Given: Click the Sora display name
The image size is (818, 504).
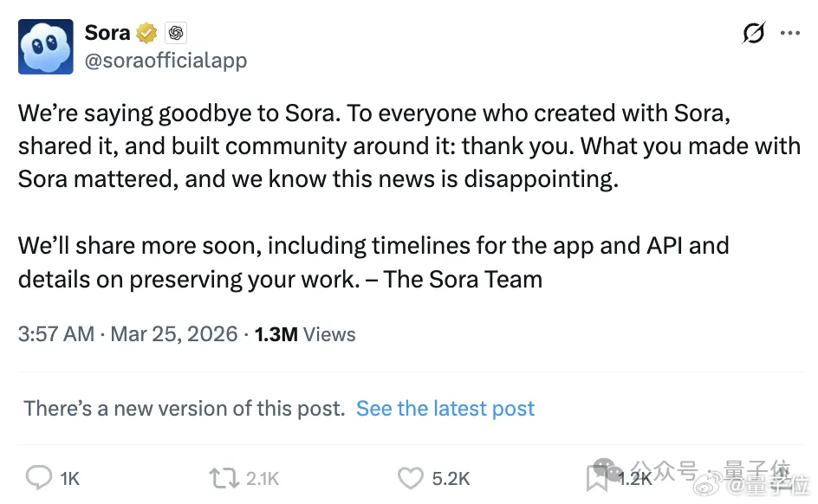Looking at the screenshot, I should tap(107, 32).
